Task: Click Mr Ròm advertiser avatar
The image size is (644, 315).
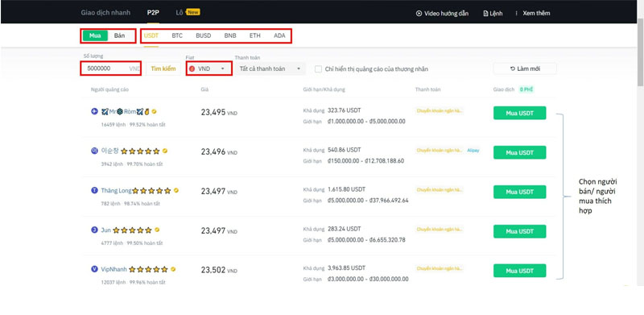Action: 94,111
